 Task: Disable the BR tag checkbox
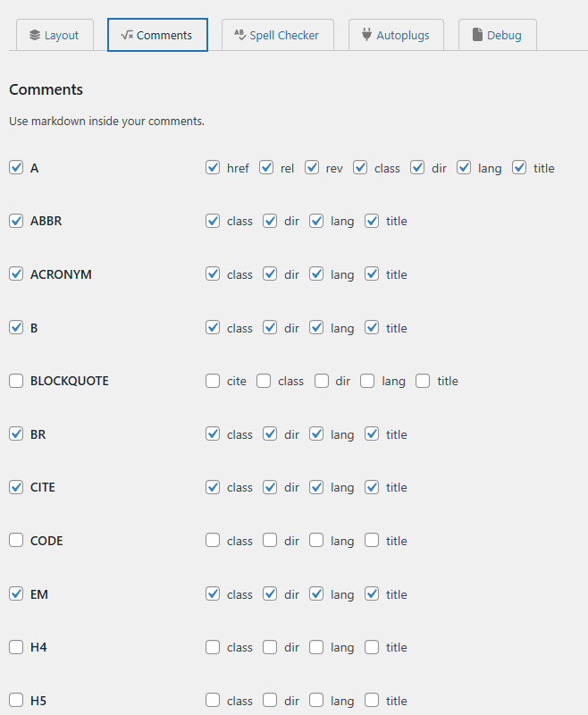[16, 434]
